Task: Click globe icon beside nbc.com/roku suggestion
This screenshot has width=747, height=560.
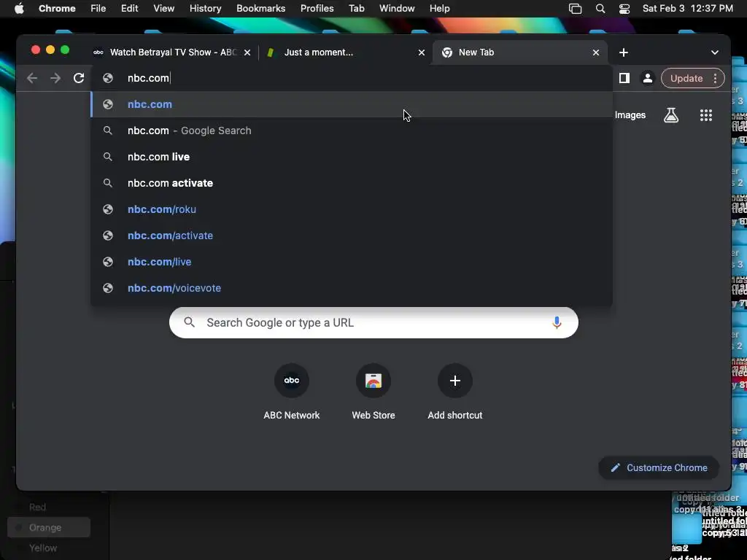Action: click(108, 209)
